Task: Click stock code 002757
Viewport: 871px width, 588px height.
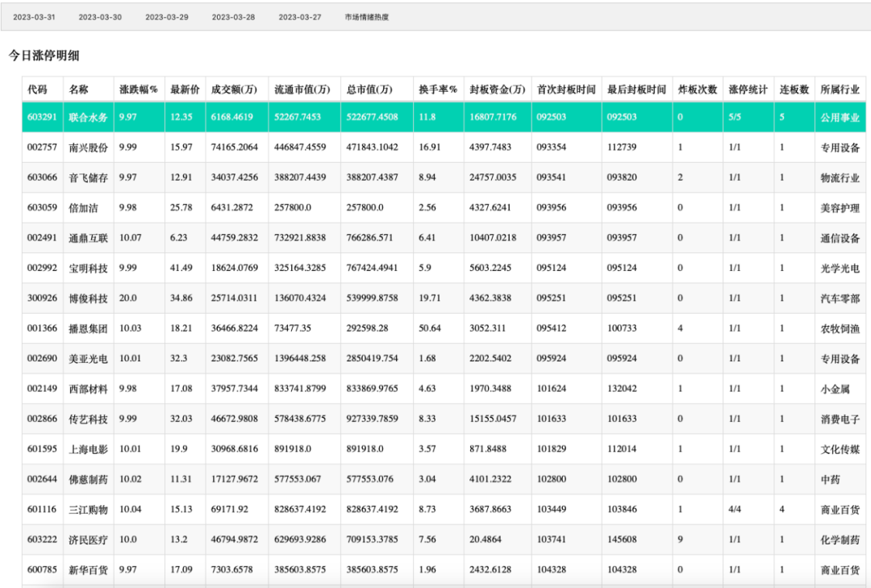Action: (42, 148)
